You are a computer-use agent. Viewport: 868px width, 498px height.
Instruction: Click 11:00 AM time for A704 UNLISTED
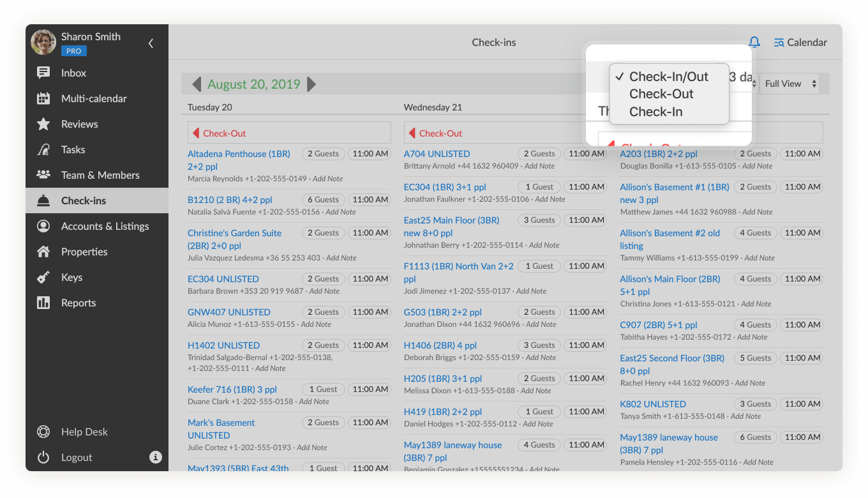click(x=587, y=154)
